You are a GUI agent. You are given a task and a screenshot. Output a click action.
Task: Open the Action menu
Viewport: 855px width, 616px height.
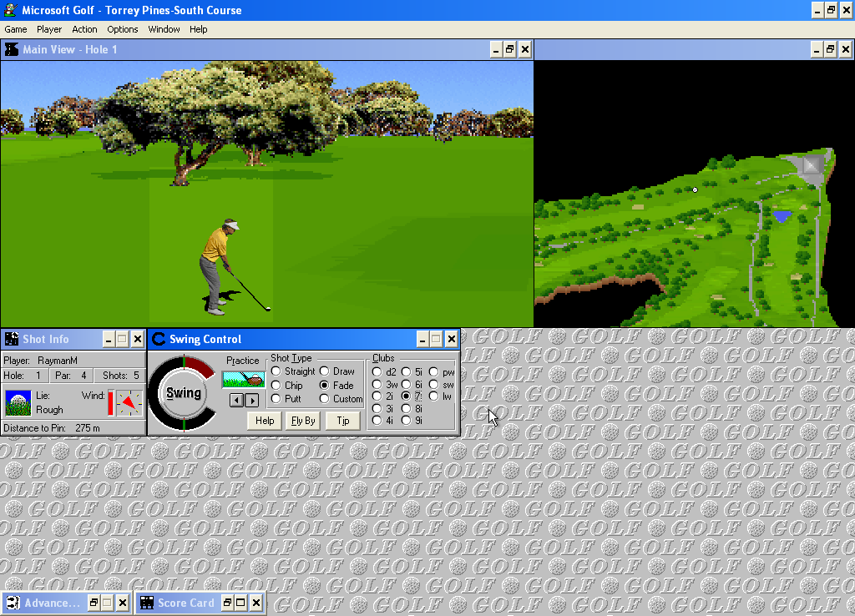pos(84,29)
